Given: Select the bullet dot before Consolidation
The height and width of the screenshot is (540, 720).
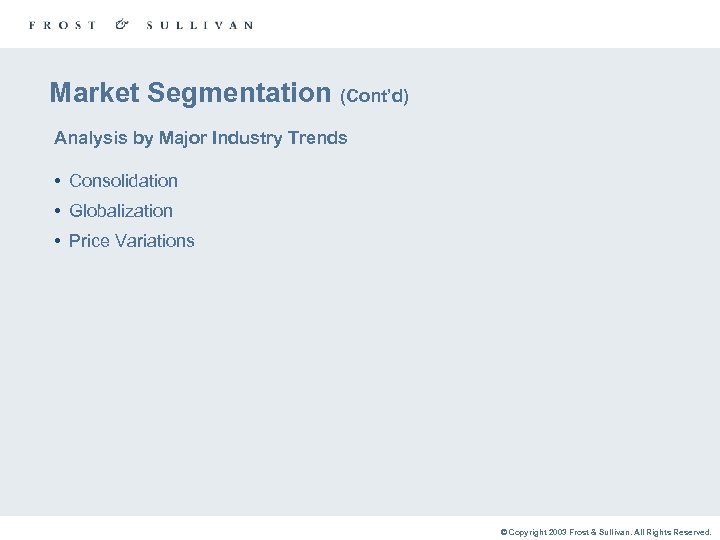Looking at the screenshot, I should [59, 181].
